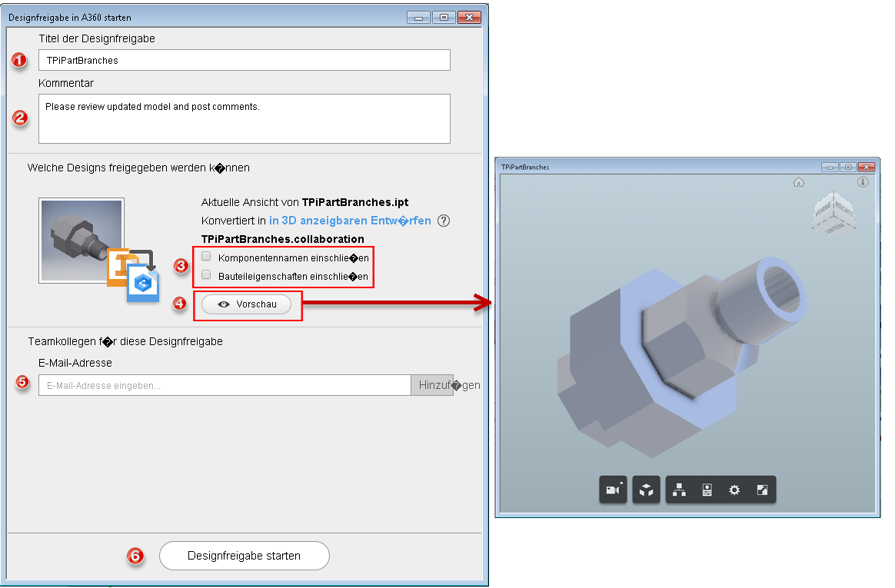
Task: Maximize the TPiPartBranches preview window
Action: tap(848, 167)
